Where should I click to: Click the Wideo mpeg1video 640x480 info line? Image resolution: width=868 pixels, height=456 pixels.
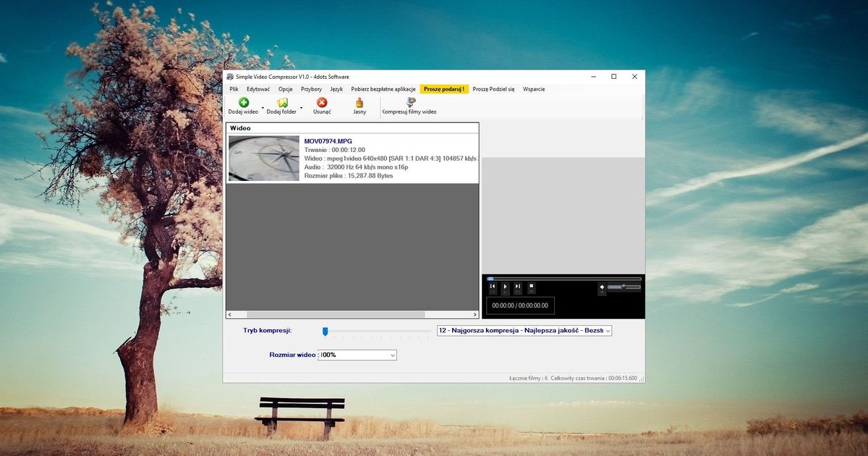point(391,159)
